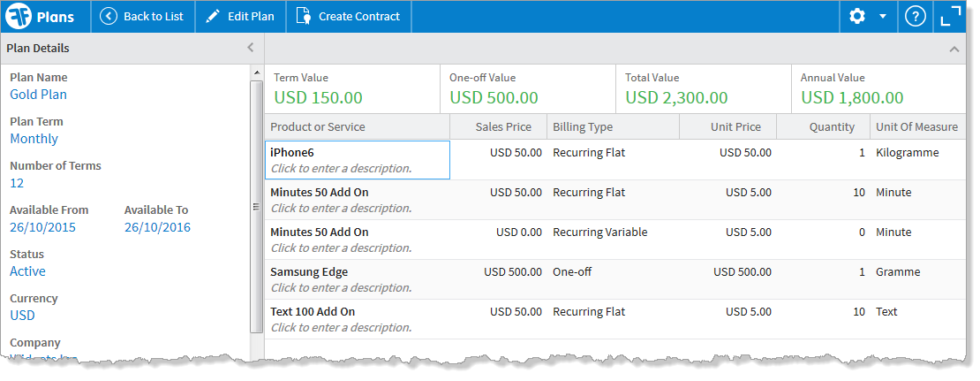This screenshot has width=980, height=381.
Task: Open the help question mark icon
Action: pyautogui.click(x=916, y=16)
